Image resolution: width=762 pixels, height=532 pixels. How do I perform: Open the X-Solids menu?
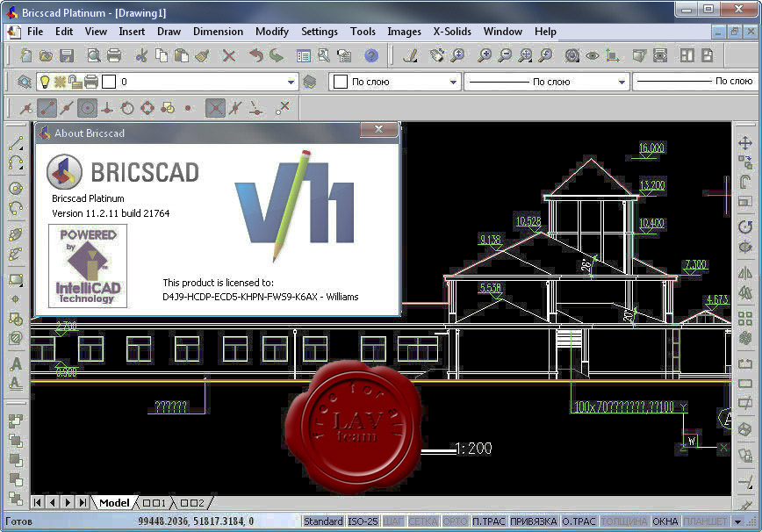452,32
